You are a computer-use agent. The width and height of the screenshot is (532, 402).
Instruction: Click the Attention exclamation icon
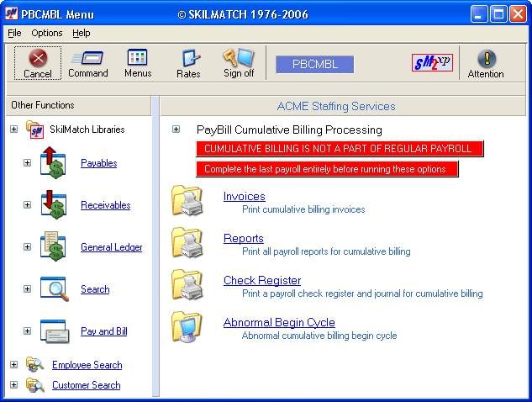pos(487,58)
